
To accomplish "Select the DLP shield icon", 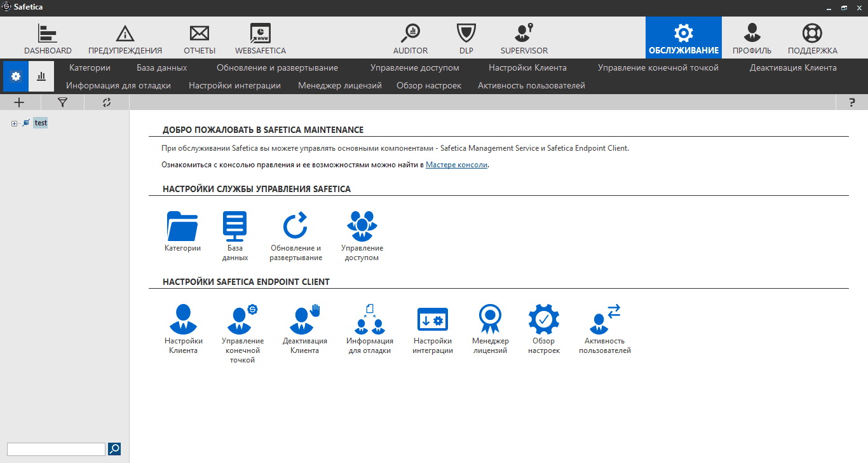I will tap(466, 34).
